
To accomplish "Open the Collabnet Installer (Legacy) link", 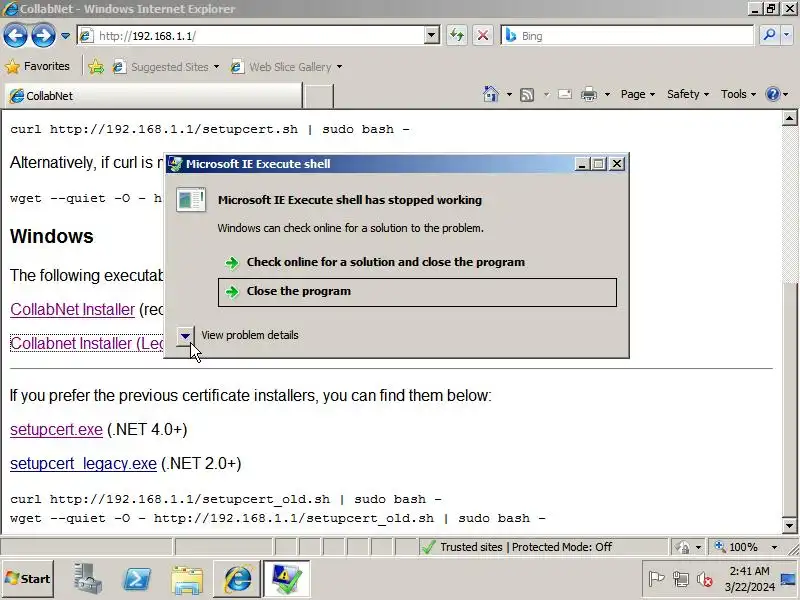I will tap(87, 343).
